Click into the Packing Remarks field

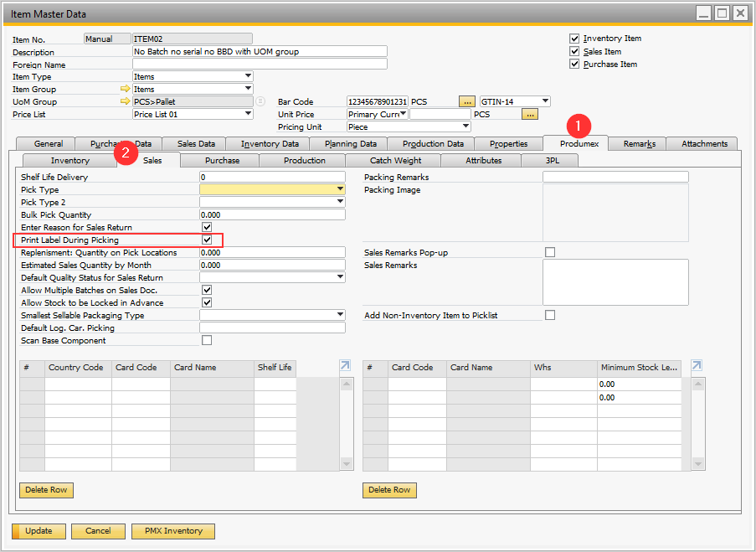[x=615, y=177]
